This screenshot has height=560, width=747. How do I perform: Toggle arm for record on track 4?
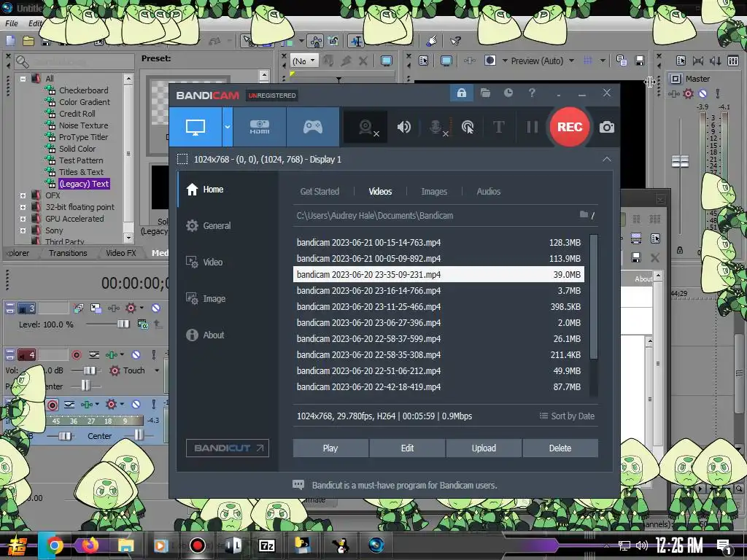[x=76, y=355]
